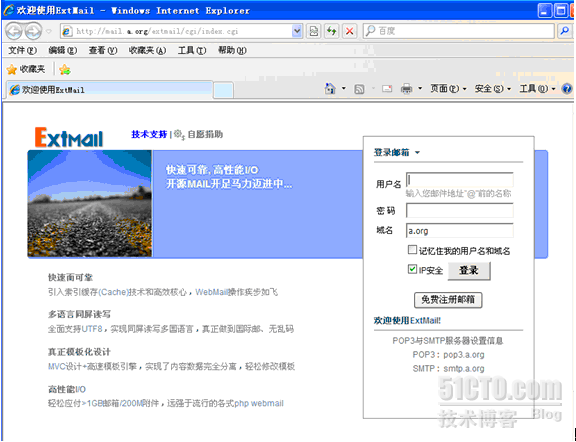This screenshot has height=442, width=576.
Task: Select the 欢迎使用ExtMail browser tab
Action: click(109, 90)
